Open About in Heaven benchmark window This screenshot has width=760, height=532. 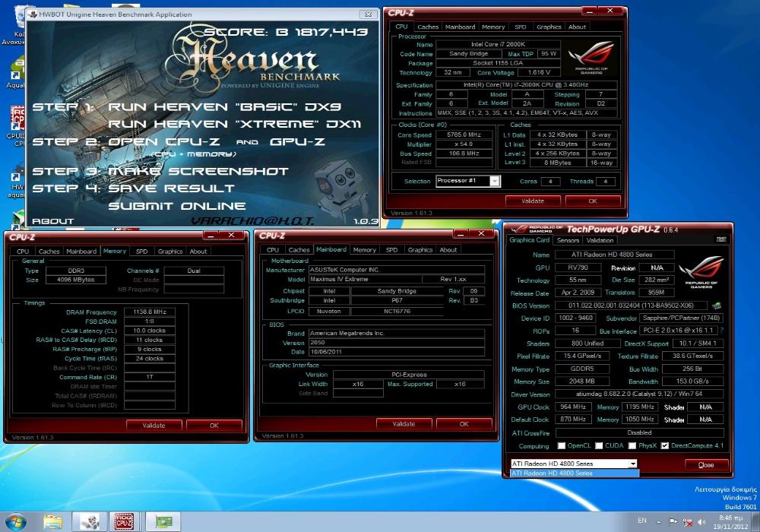53,221
